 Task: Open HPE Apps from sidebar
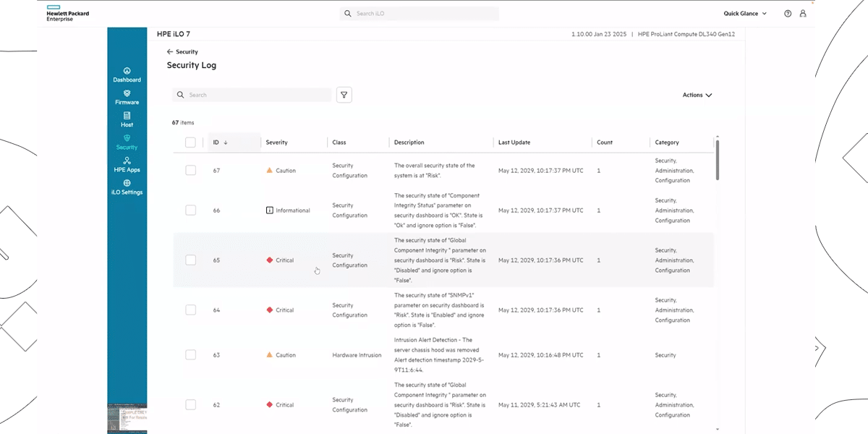coord(127,164)
